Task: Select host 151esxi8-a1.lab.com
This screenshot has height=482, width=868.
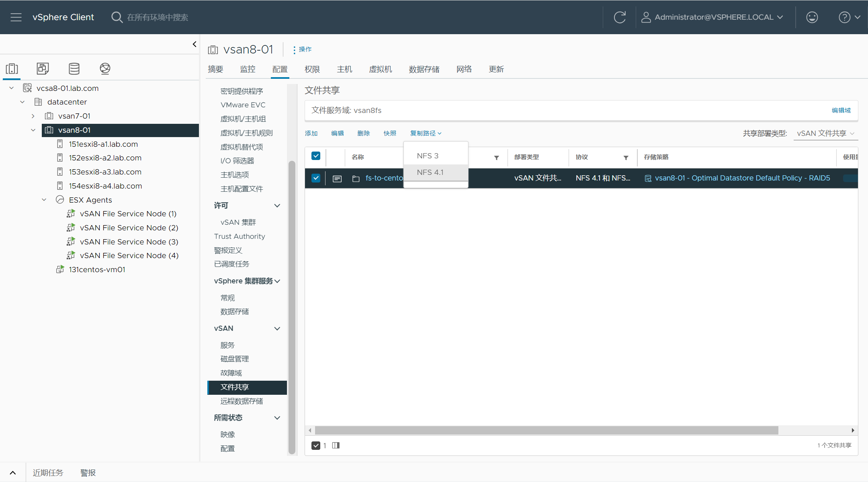Action: click(x=103, y=144)
